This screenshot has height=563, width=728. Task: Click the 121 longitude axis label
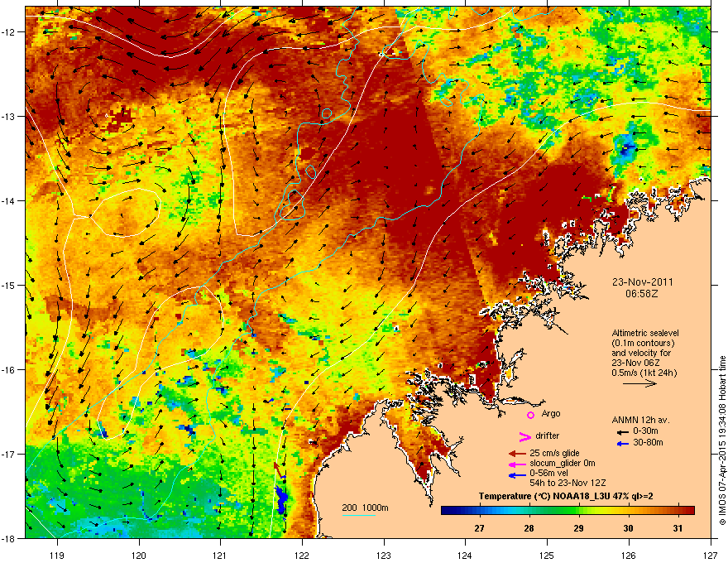tap(221, 555)
